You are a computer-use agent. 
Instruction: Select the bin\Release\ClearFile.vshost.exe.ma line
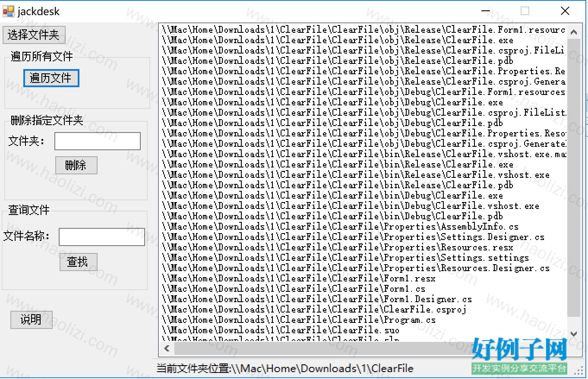click(364, 154)
